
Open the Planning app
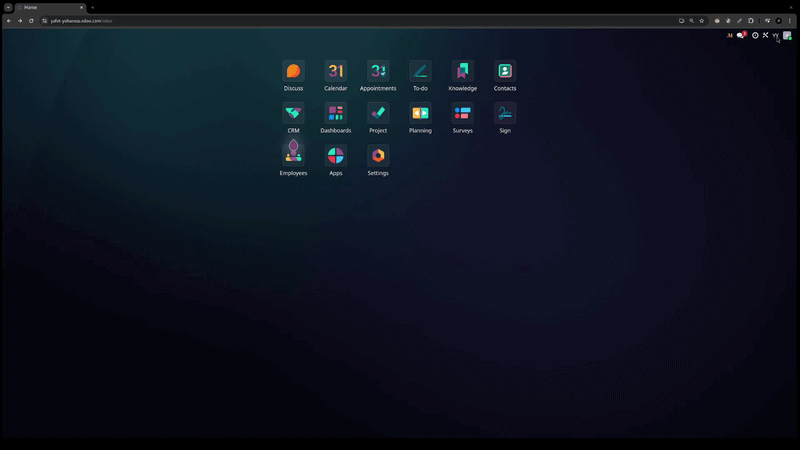(420, 118)
